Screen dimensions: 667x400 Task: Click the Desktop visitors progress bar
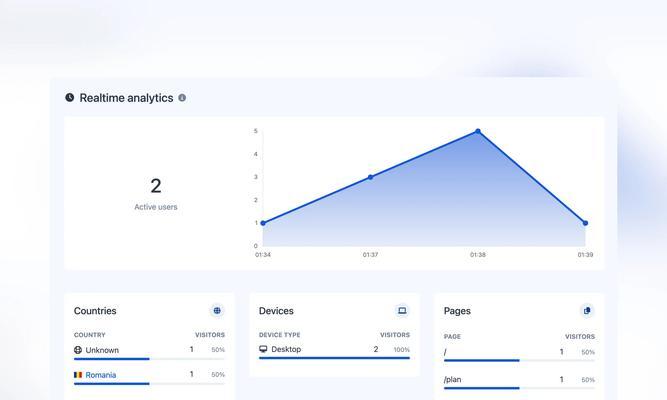click(x=334, y=358)
